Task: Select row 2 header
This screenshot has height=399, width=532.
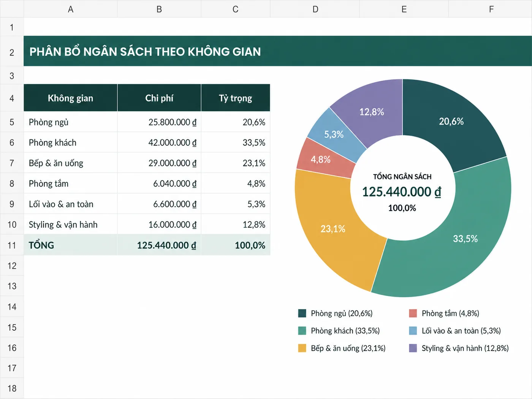Action: click(x=12, y=52)
